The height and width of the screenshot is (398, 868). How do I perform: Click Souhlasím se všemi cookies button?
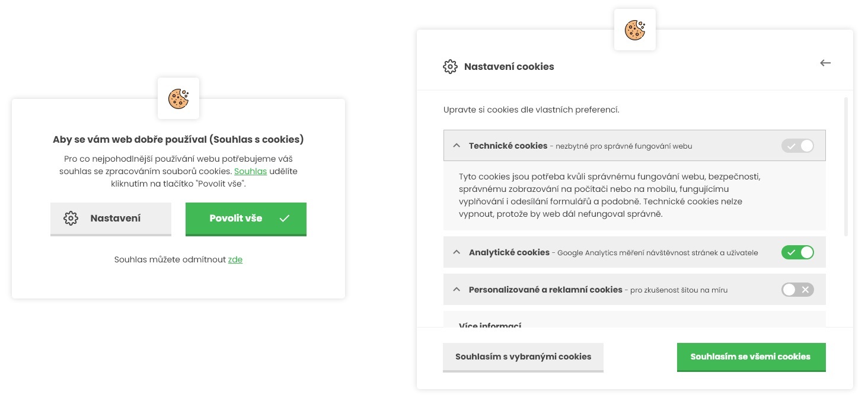[751, 357]
